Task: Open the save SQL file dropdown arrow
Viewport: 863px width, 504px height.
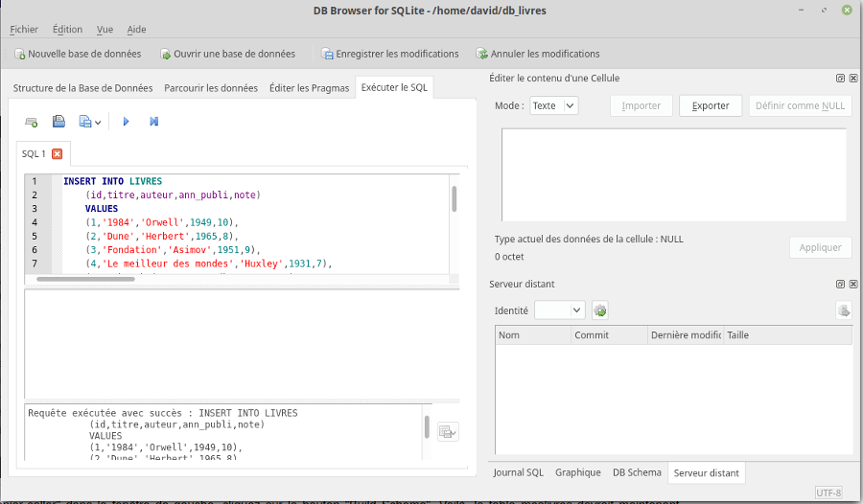Action: click(x=98, y=123)
